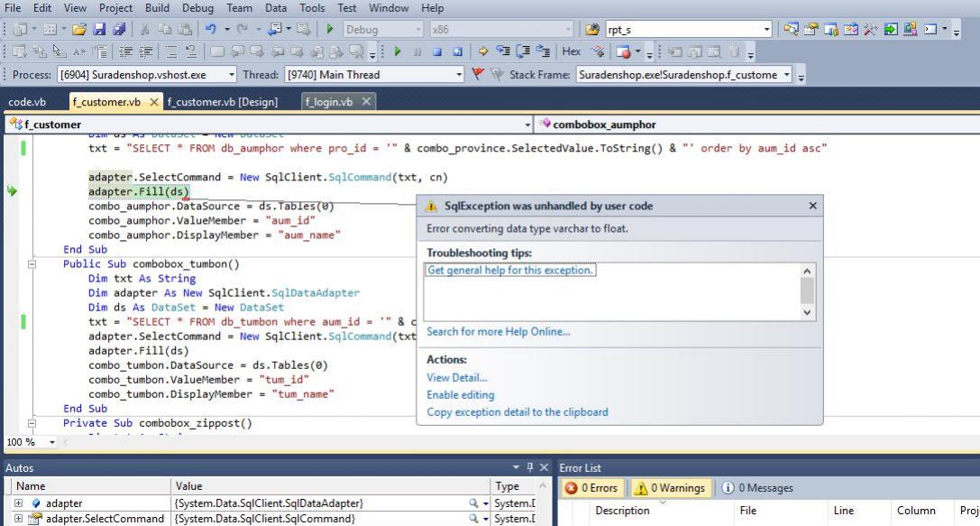Viewport: 980px width, 526px height.
Task: Stop debugging with the blue square icon
Action: coord(437,52)
